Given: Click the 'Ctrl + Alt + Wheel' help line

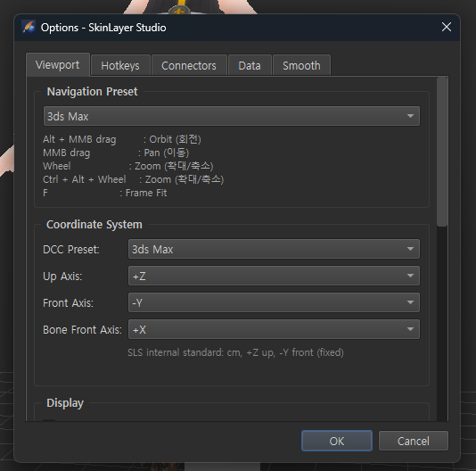Looking at the screenshot, I should (x=133, y=179).
